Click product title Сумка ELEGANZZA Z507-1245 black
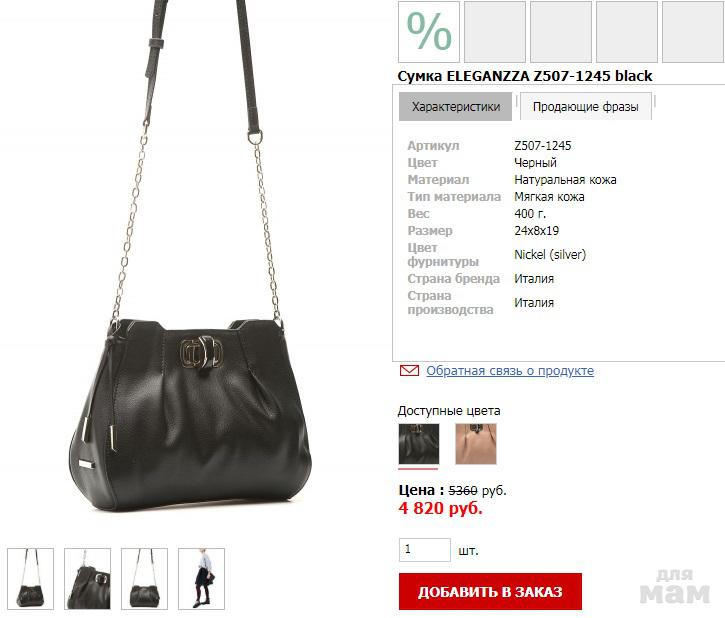The height and width of the screenshot is (618, 725). coord(525,76)
